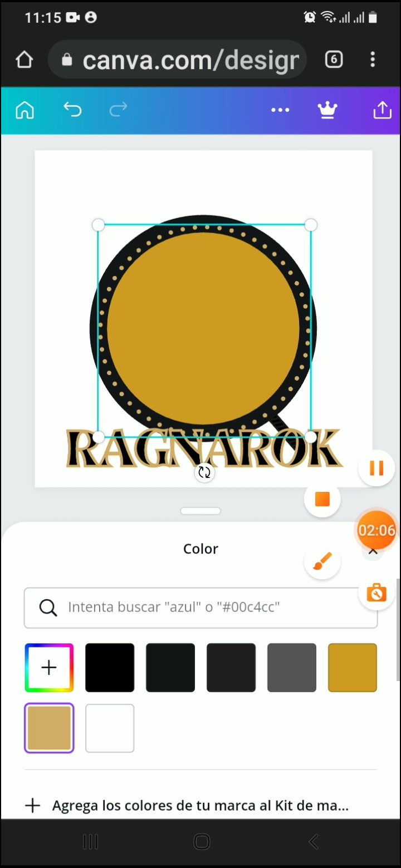The height and width of the screenshot is (868, 401).
Task: Select the pure black swatch
Action: (110, 668)
